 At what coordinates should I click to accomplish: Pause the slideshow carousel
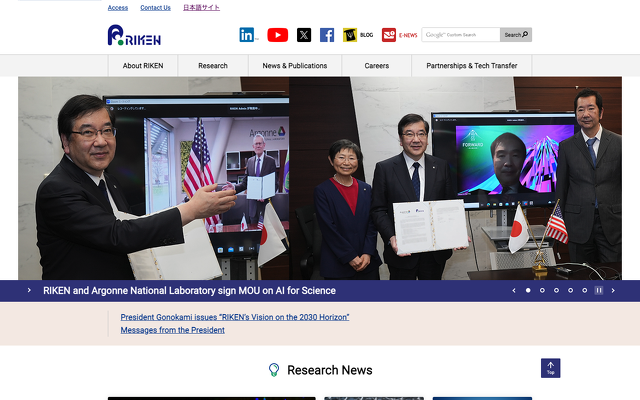[x=599, y=290]
